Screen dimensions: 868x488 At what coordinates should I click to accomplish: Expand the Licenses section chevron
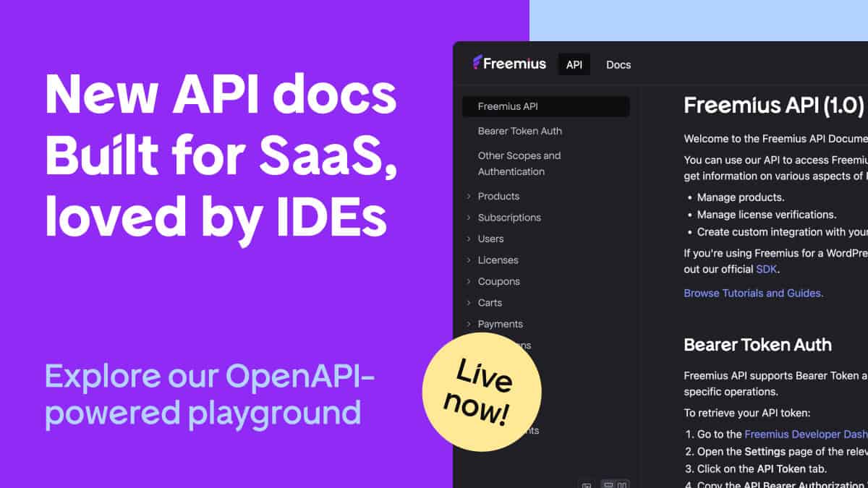(469, 260)
